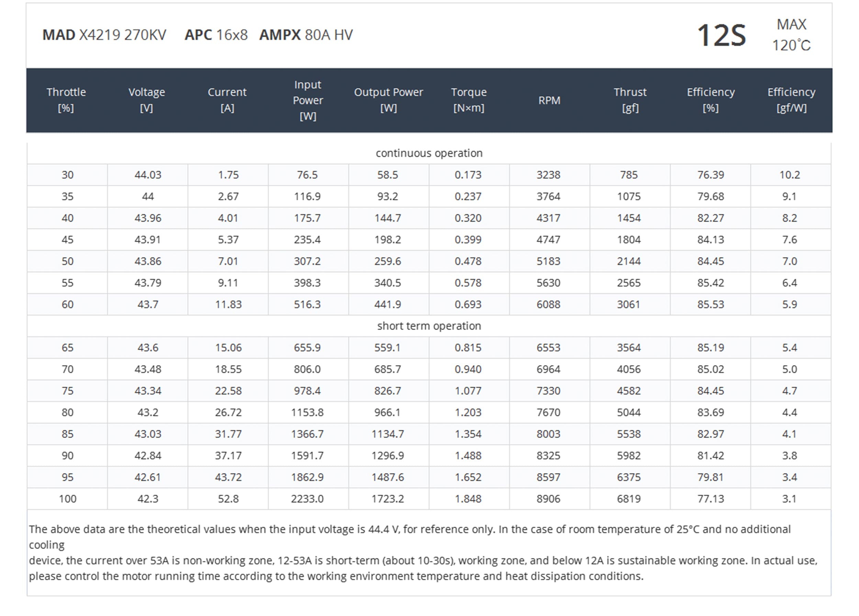Click the Efficiency [%] column header
This screenshot has height=616, width=859.
(x=711, y=100)
